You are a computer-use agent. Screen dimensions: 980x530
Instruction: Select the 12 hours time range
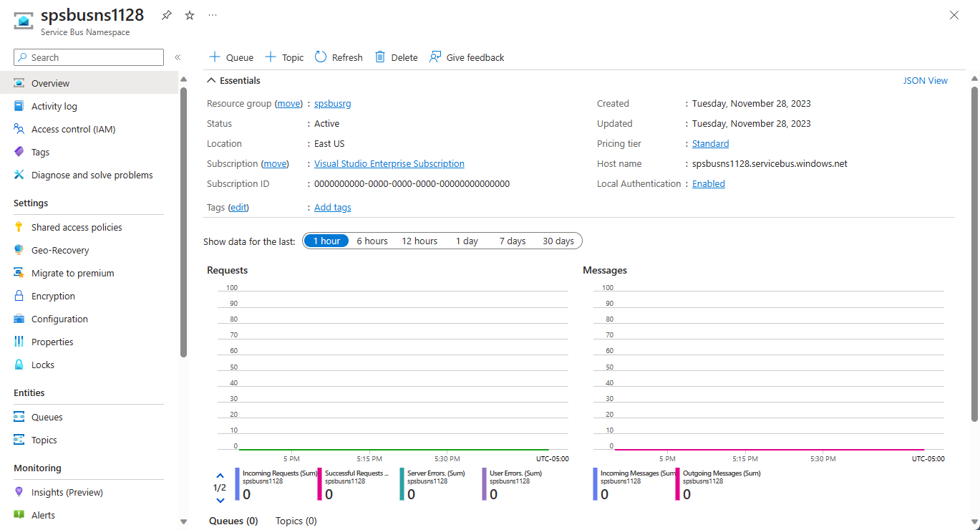coord(419,241)
